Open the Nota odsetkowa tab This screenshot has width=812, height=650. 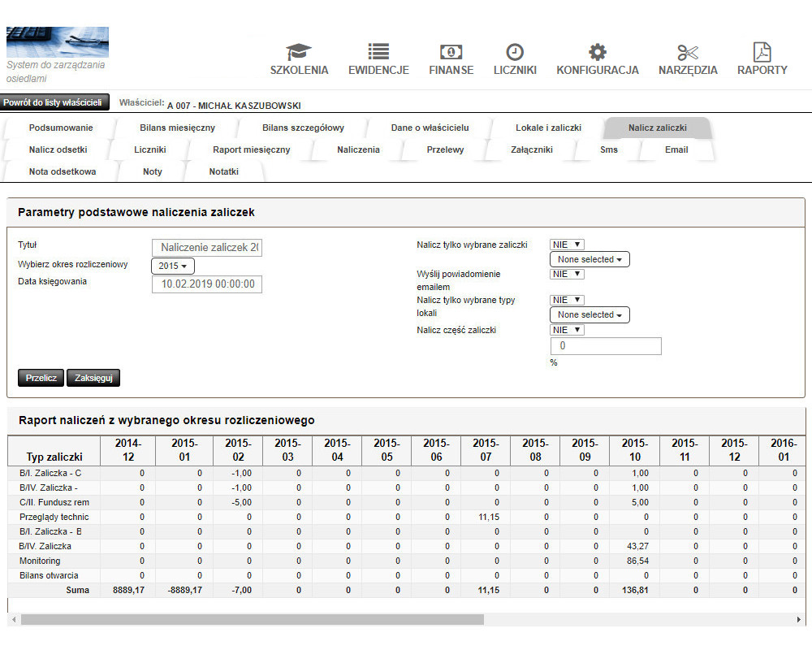point(63,171)
